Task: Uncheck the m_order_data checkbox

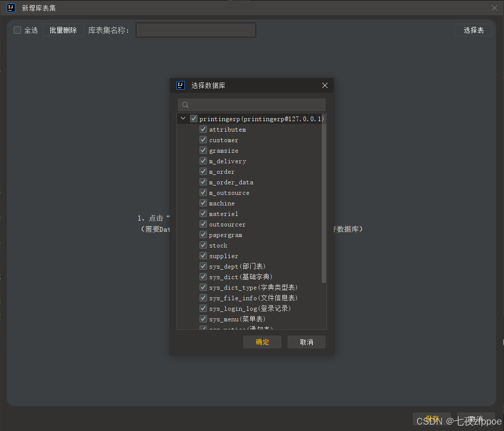Action: (x=203, y=182)
